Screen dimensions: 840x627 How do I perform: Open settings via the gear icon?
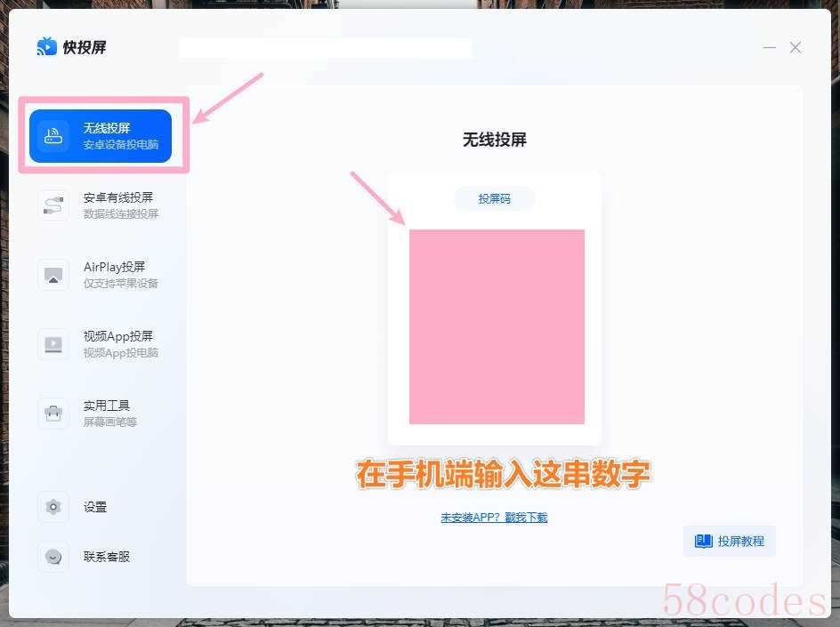click(53, 507)
